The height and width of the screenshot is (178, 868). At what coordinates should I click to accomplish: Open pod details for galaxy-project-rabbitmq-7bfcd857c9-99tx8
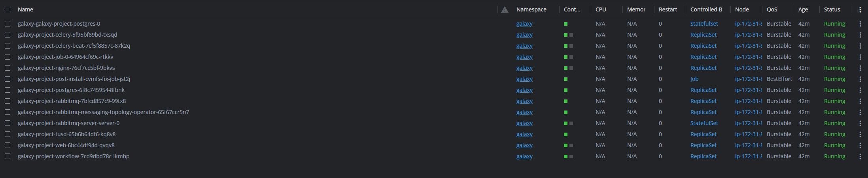tap(72, 101)
